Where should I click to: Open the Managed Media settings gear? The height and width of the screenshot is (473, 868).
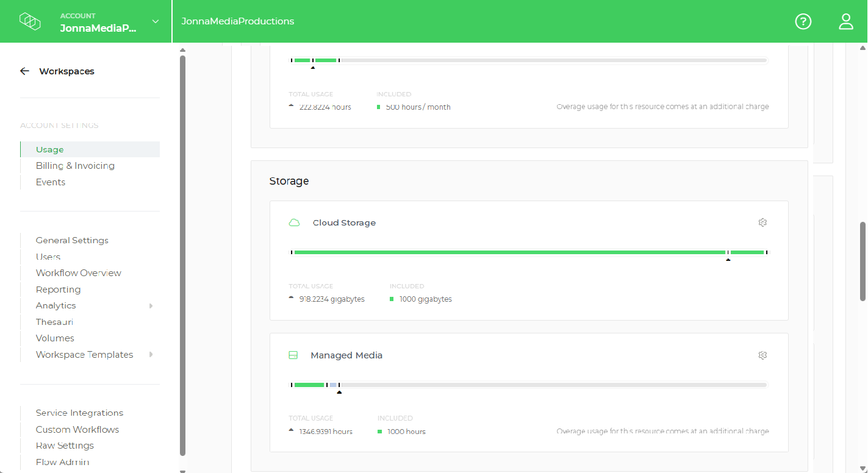[762, 355]
